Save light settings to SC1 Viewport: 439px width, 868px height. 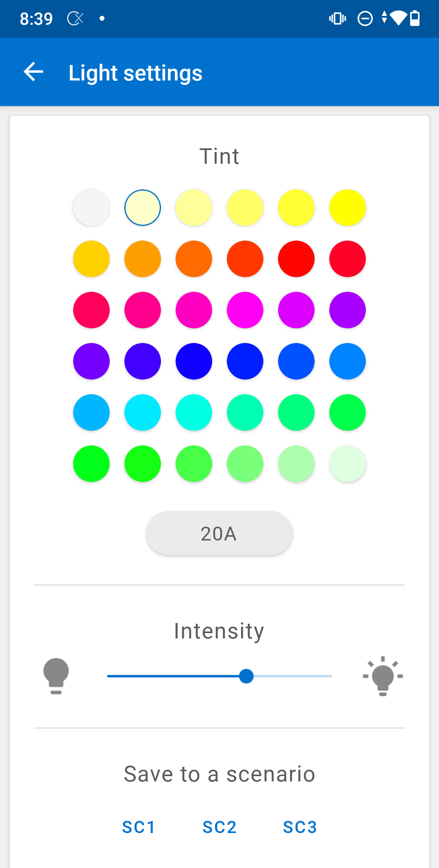point(139,827)
